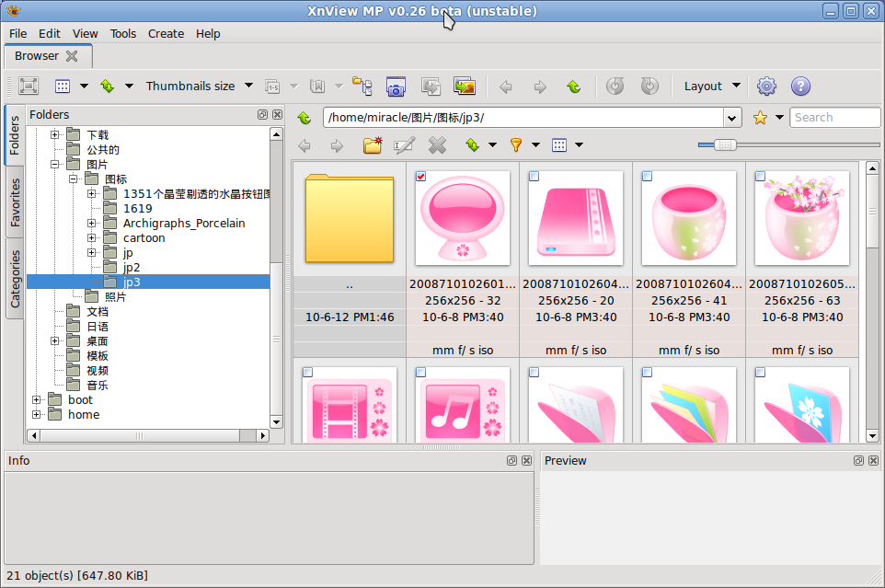The image size is (885, 588).
Task: Click the address path field
Action: click(524, 118)
